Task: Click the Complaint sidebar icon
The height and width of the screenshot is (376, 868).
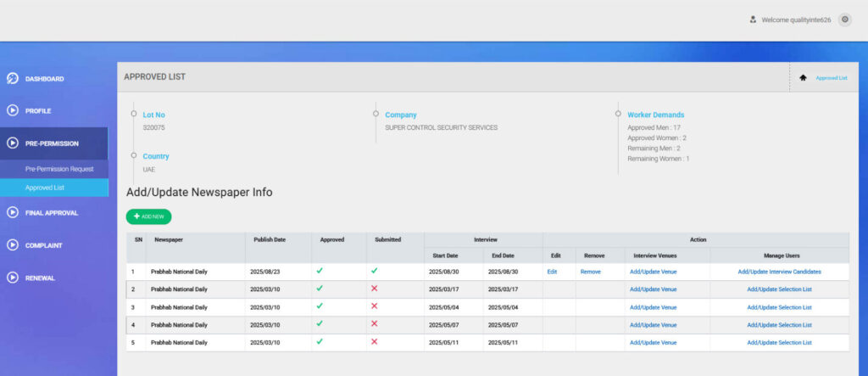Action: [13, 245]
